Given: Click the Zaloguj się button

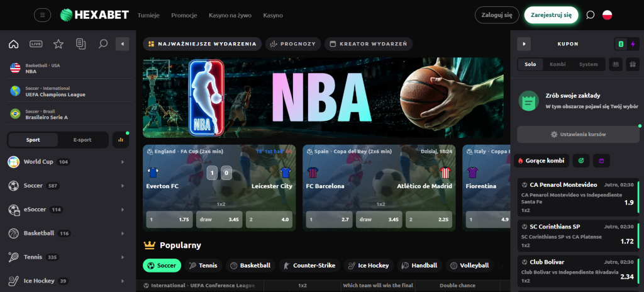Looking at the screenshot, I should click(497, 15).
